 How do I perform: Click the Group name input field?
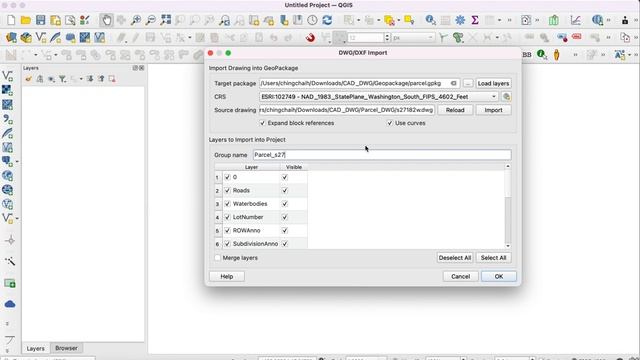[382, 155]
